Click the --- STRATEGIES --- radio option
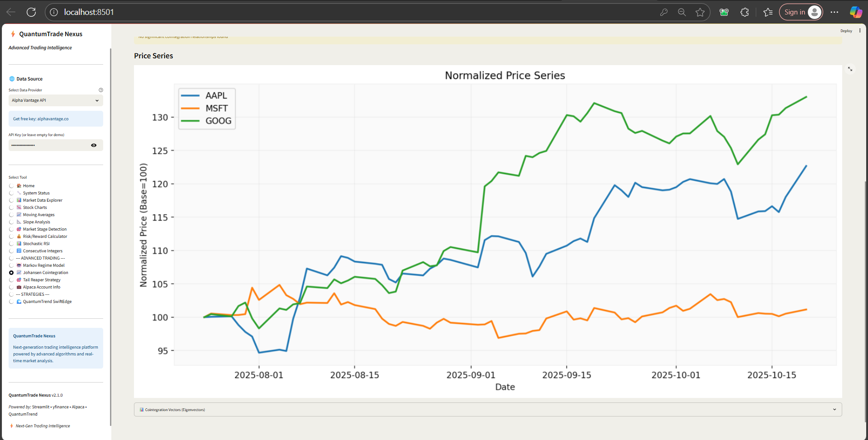 [x=11, y=294]
